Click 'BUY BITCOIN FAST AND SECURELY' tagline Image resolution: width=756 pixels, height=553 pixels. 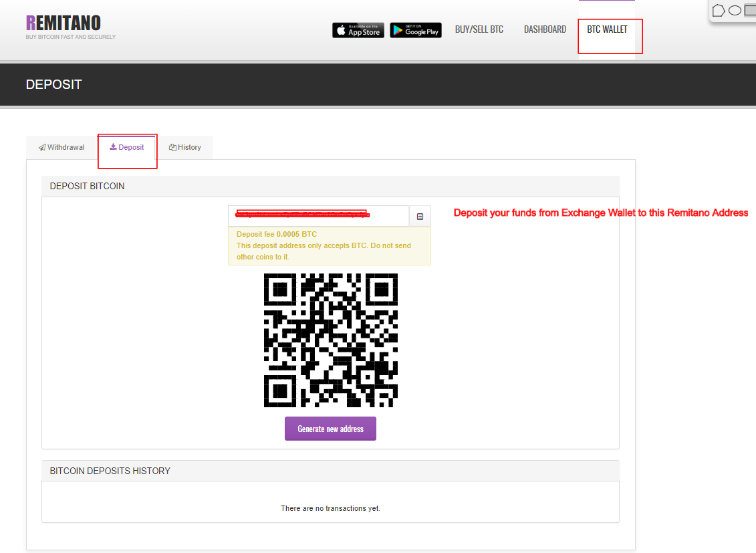pyautogui.click(x=71, y=37)
